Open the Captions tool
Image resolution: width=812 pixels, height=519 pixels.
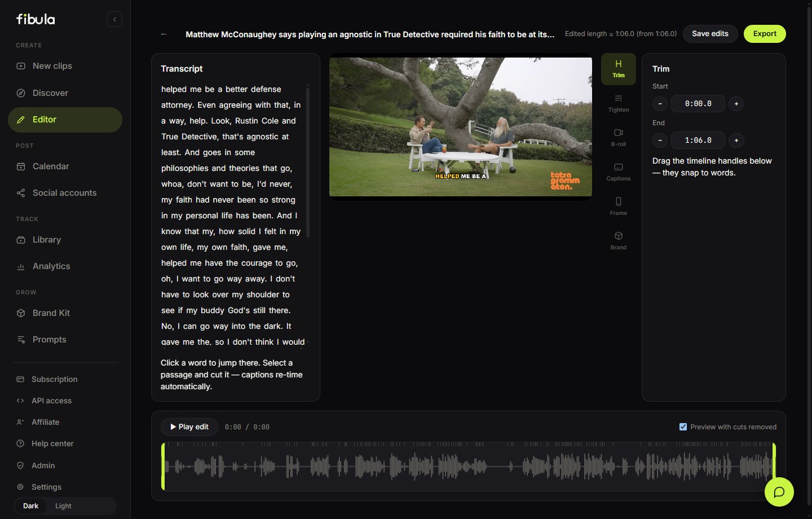click(x=619, y=172)
